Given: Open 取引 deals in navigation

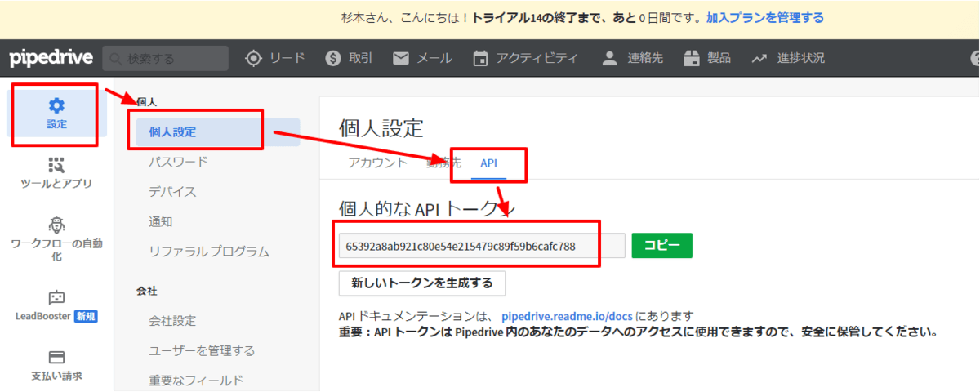Looking at the screenshot, I should tap(349, 58).
